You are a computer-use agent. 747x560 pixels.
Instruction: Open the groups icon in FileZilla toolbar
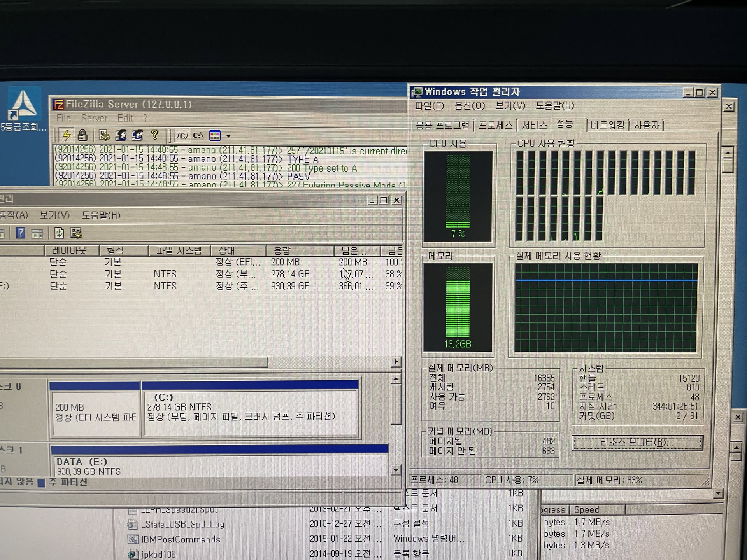tap(138, 135)
